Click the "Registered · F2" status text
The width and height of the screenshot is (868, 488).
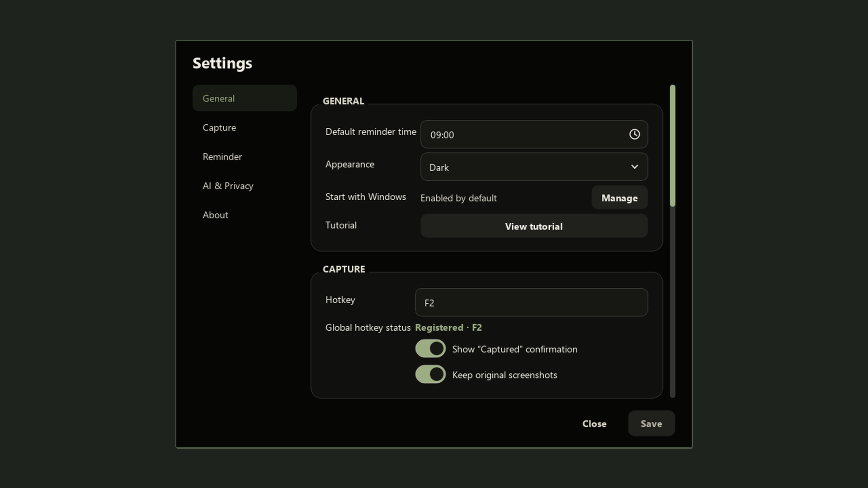point(448,328)
